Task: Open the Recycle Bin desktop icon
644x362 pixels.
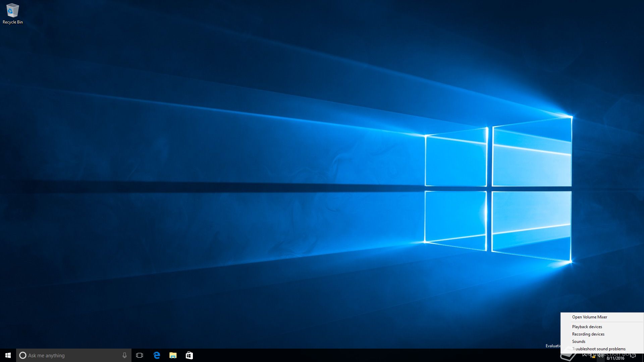Action: tap(13, 14)
